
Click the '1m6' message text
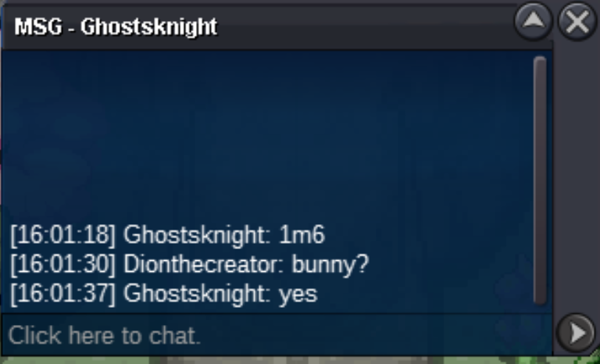point(302,234)
